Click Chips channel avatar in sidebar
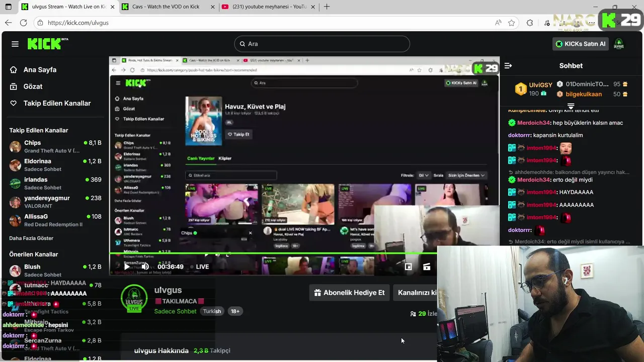The height and width of the screenshot is (362, 644). 16,146
